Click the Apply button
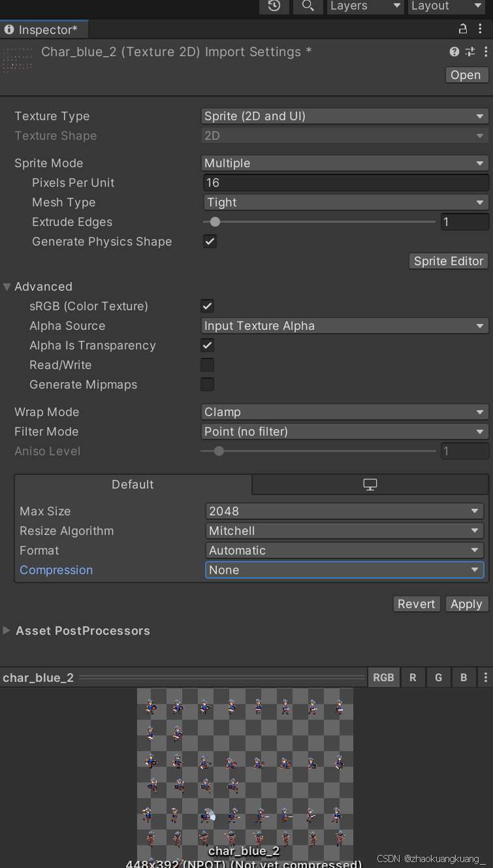 point(466,604)
